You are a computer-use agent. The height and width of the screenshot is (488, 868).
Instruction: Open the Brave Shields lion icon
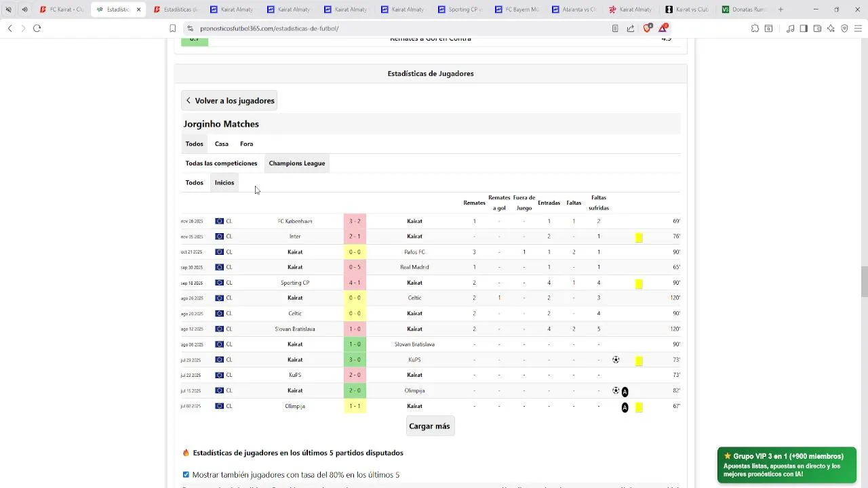(647, 28)
